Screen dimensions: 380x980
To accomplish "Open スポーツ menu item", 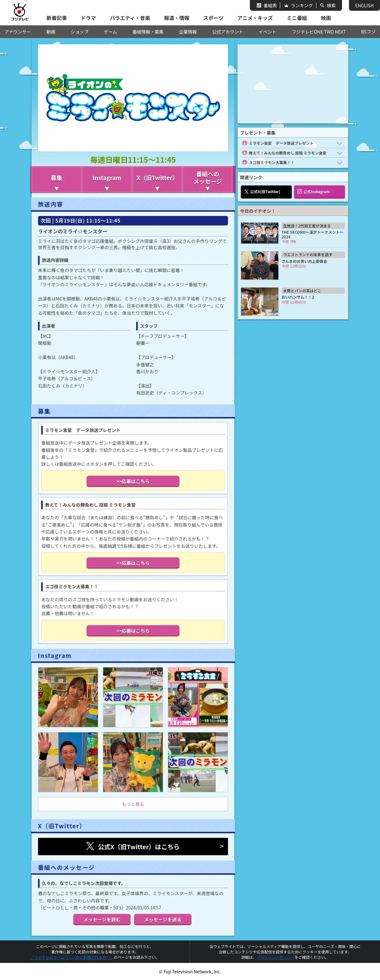I will (x=213, y=18).
